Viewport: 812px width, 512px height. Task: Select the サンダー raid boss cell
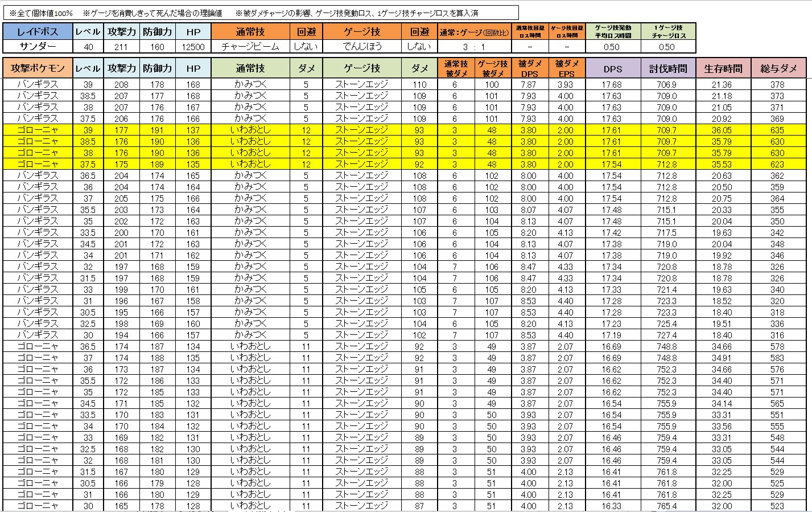pyautogui.click(x=38, y=47)
